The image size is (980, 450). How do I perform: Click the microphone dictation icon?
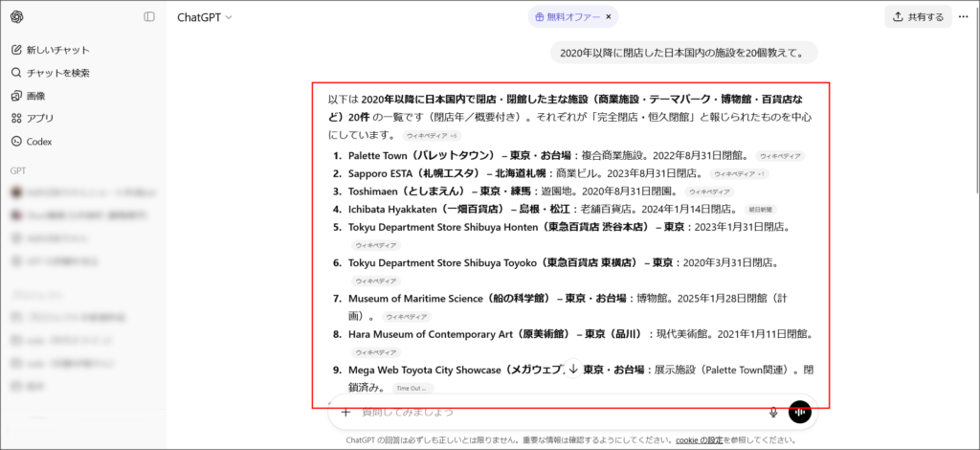click(x=773, y=412)
